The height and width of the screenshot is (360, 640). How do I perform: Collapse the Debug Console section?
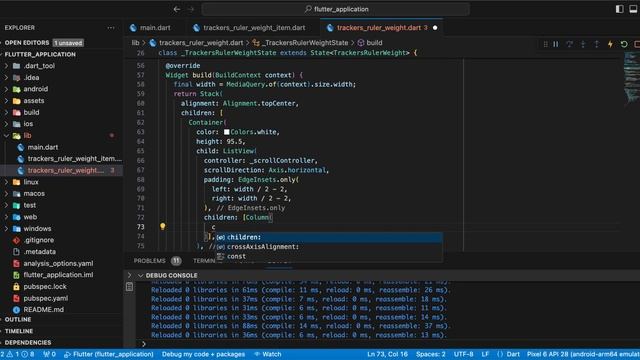coord(140,276)
